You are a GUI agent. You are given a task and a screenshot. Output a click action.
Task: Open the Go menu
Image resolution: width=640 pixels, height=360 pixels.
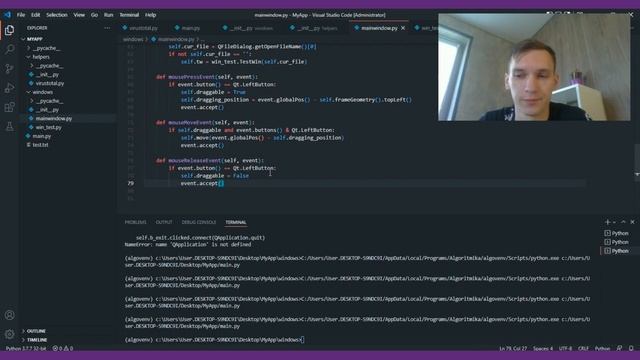tap(94, 15)
